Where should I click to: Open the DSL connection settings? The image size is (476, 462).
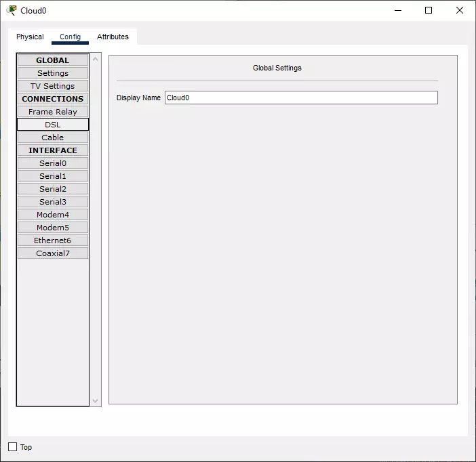[x=53, y=125]
